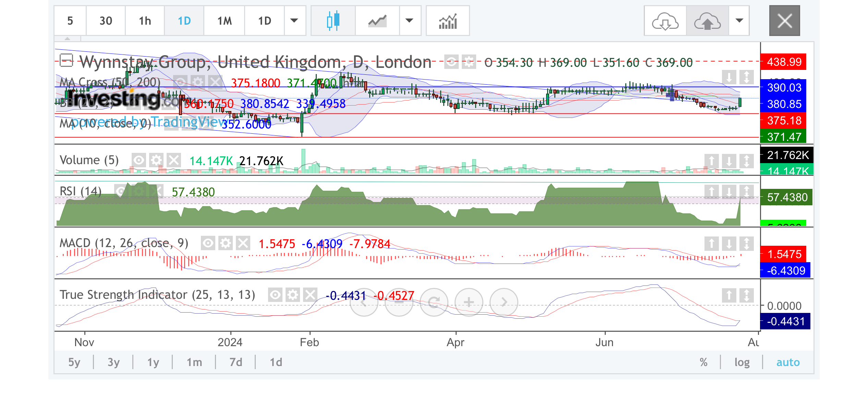Move the Volume pane up

pyautogui.click(x=712, y=161)
